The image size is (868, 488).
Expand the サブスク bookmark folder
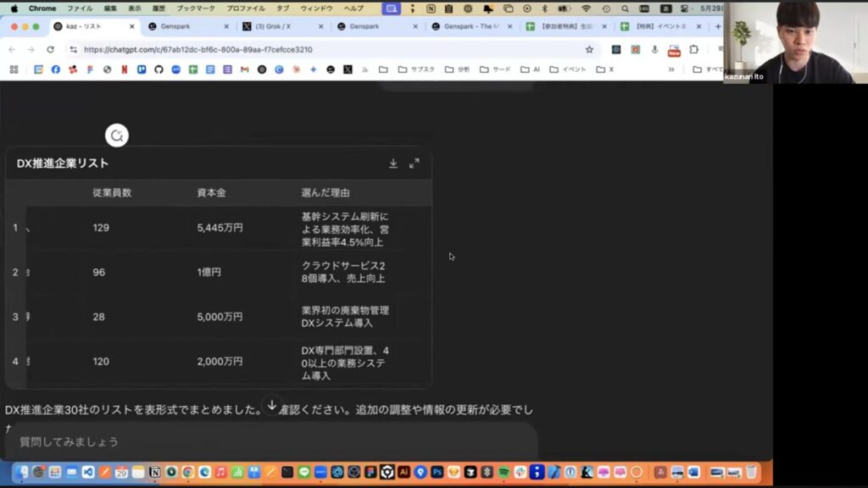point(417,69)
